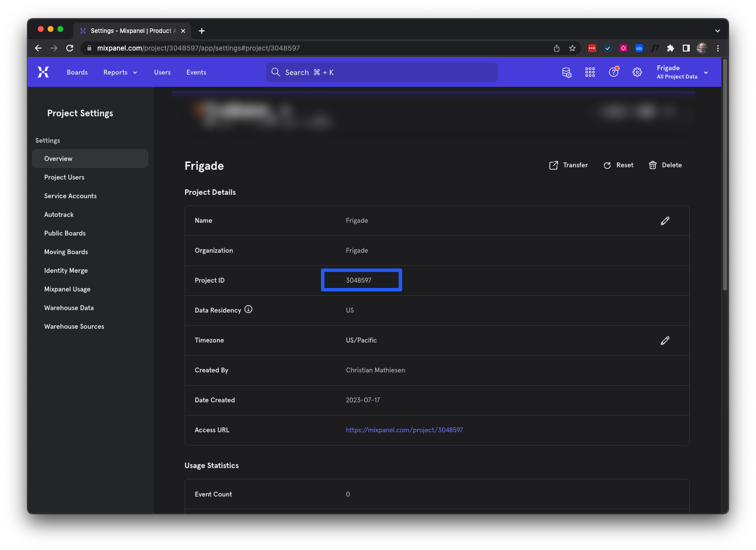Edit the project Name pencil icon
The height and width of the screenshot is (550, 756).
[665, 221]
